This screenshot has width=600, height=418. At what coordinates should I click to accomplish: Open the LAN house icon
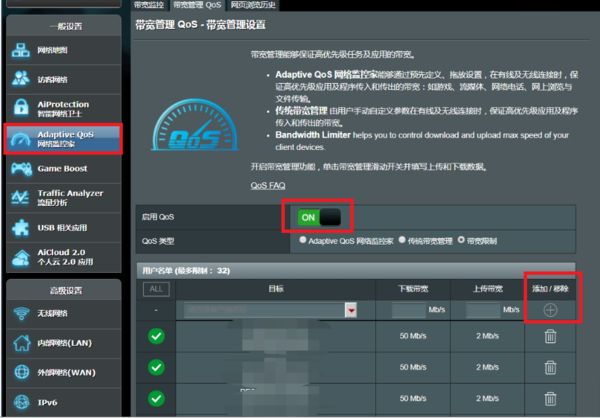(21, 343)
